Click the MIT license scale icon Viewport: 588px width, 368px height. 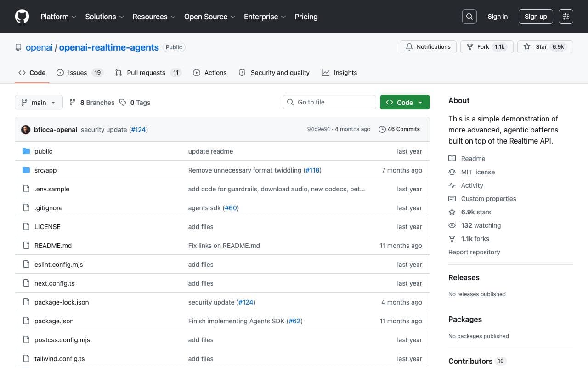tap(452, 172)
